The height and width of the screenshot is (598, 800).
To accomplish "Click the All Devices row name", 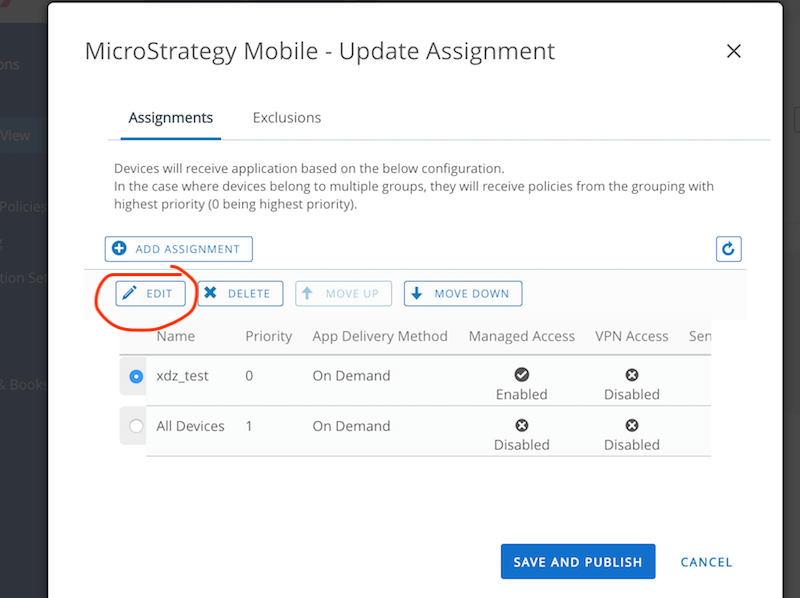I will [x=190, y=426].
